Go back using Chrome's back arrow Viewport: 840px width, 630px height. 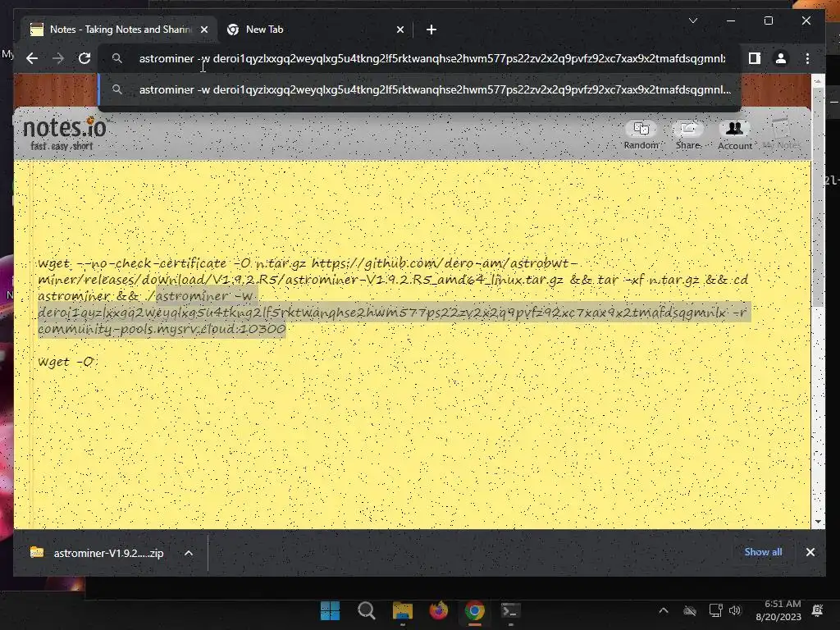32,58
